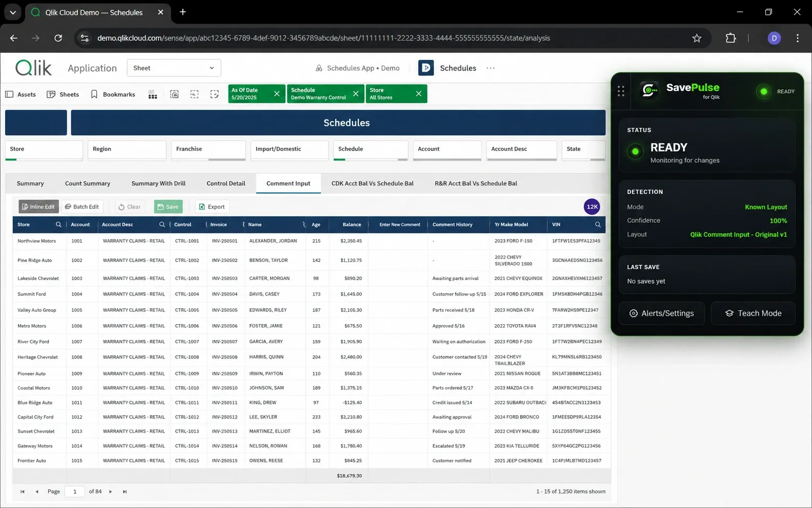Click the selections tool grid icon

[153, 94]
